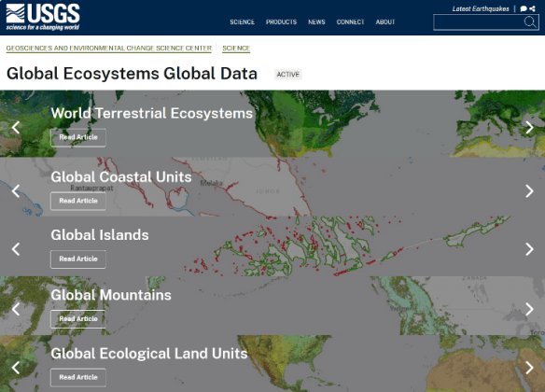Open the CONNECT menu
Viewport: 545px width, 392px height.
350,21
